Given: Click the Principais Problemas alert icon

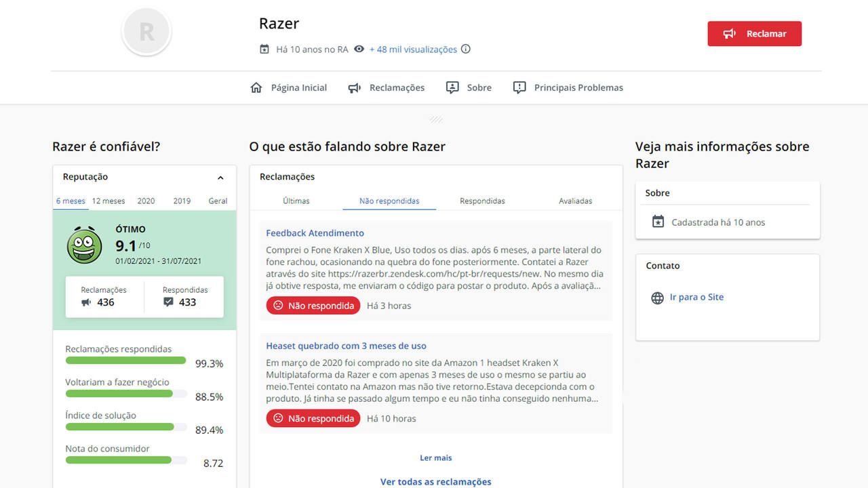Looking at the screenshot, I should (519, 87).
